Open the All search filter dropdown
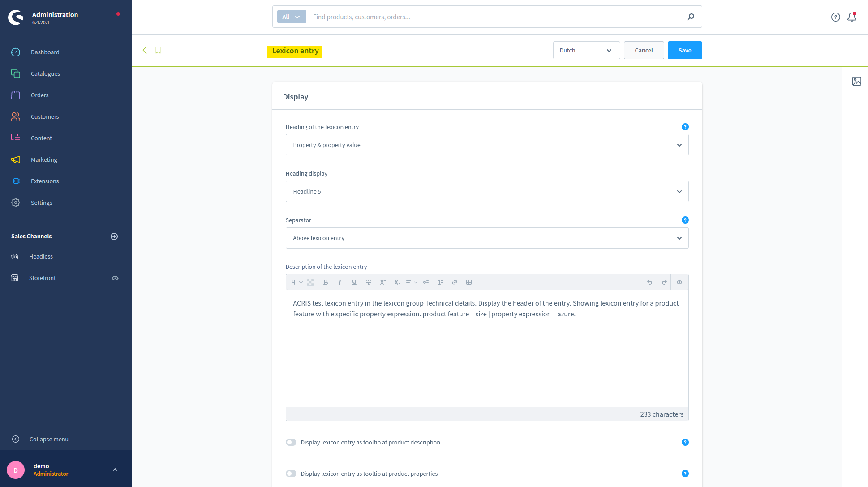This screenshot has height=487, width=868. [292, 17]
